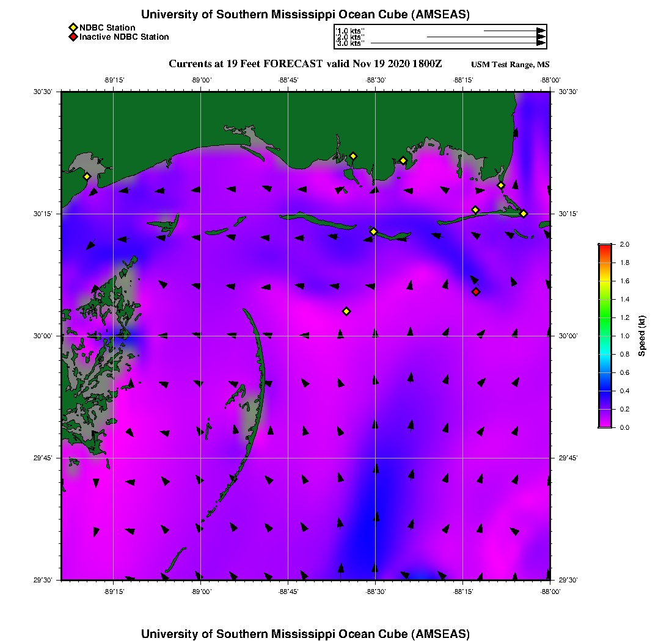Viewport: 672px width, 641px height.
Task: Select the red inactive station marker on the map
Action: pyautogui.click(x=476, y=292)
